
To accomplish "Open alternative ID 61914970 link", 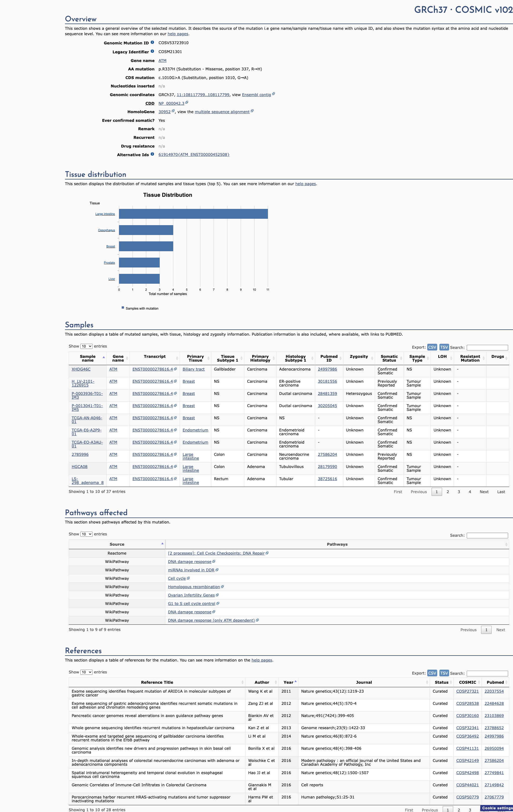I will click(194, 155).
